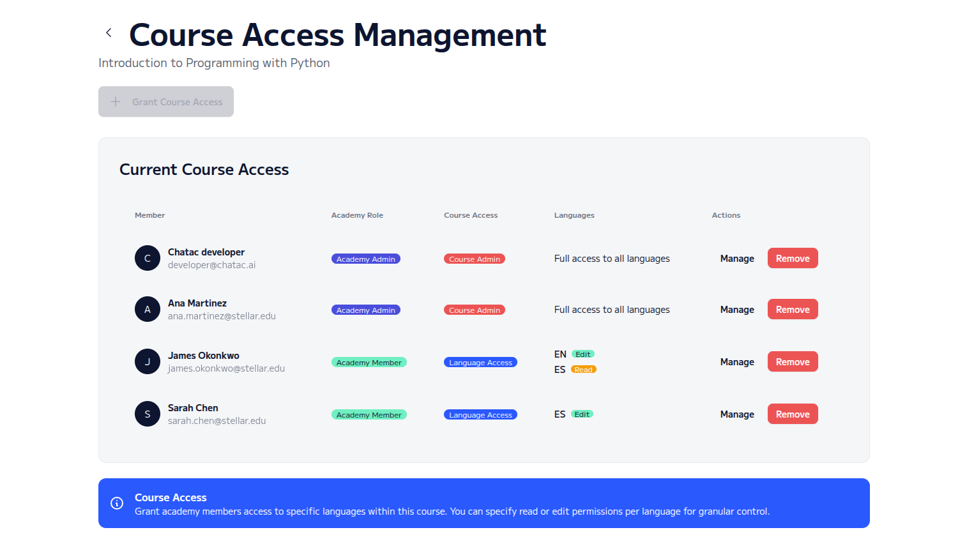Click the plus icon on Grant Course Access
The height and width of the screenshot is (560, 967).
116,101
